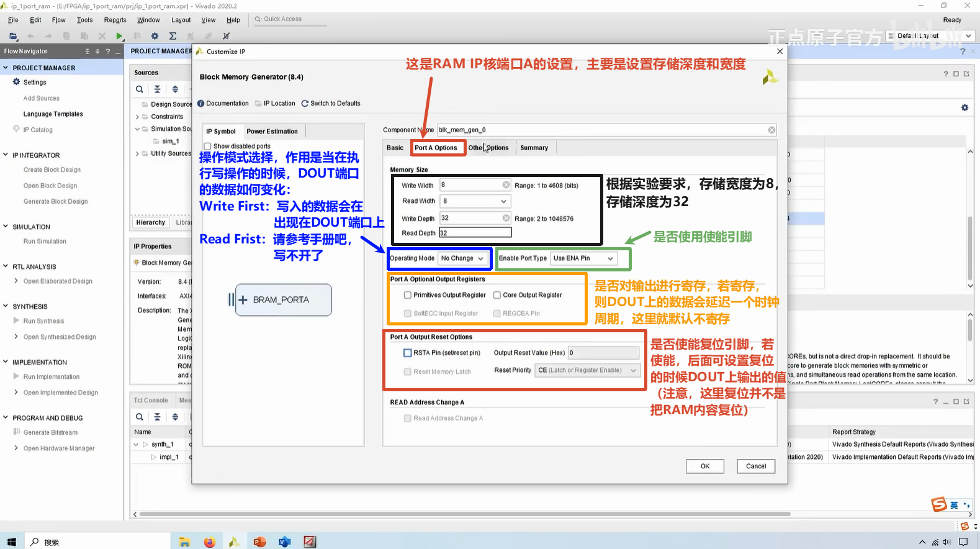Image resolution: width=980 pixels, height=549 pixels.
Task: Click IP Location button
Action: (276, 104)
